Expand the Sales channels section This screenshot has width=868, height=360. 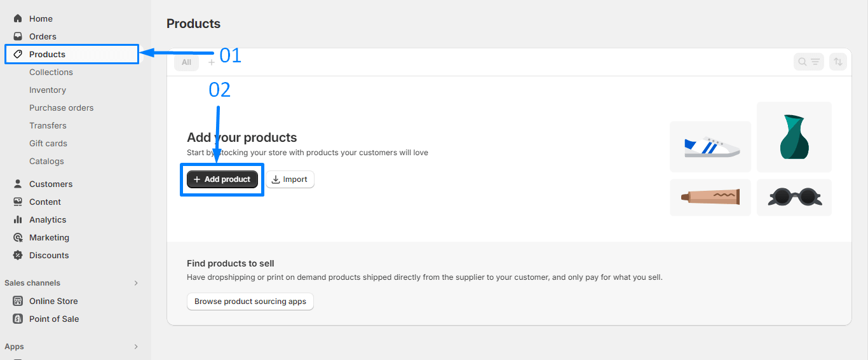(135, 283)
